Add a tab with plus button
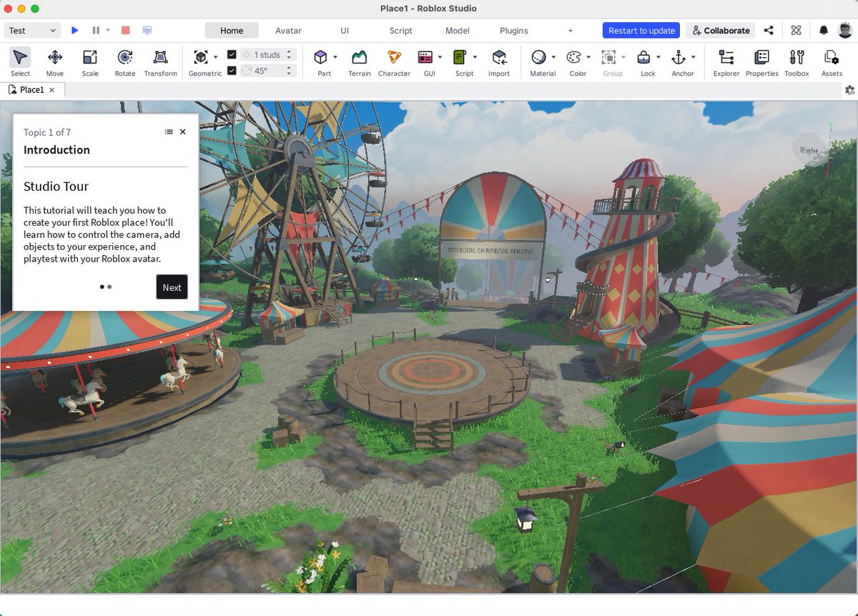Image resolution: width=858 pixels, height=616 pixels. point(570,31)
